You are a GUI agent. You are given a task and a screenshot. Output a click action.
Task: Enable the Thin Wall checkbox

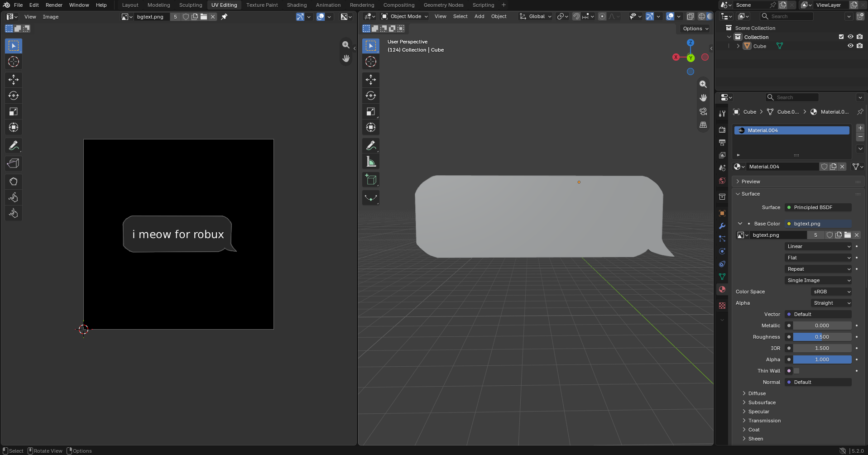point(796,371)
